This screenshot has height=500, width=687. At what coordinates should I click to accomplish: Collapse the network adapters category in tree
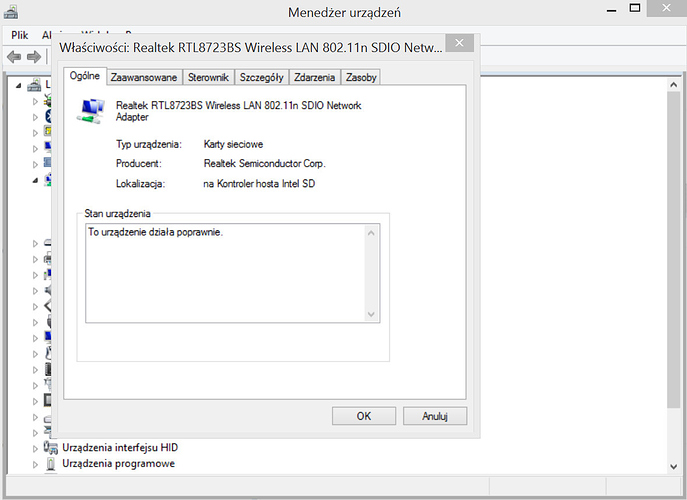35,180
